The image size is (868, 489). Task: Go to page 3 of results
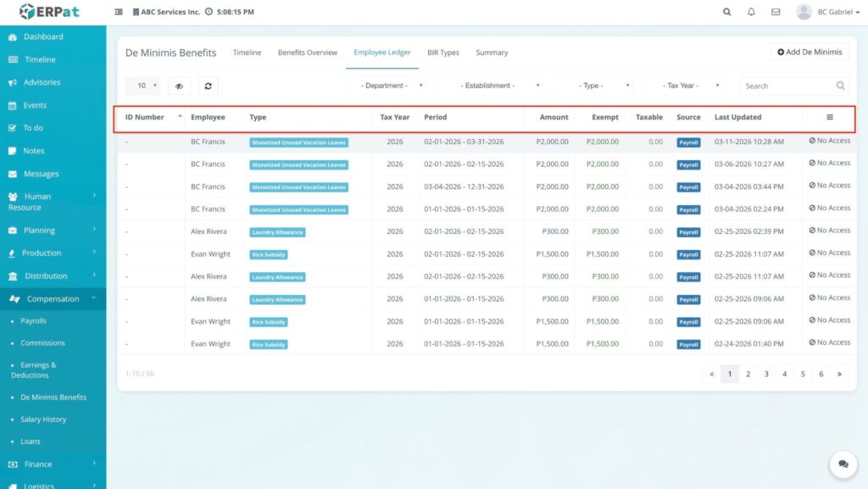[x=766, y=374]
